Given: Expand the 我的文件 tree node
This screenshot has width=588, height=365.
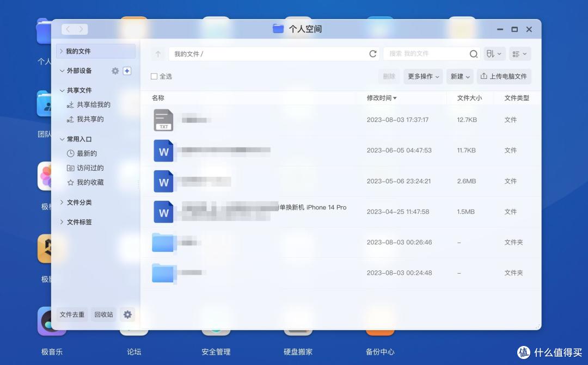Looking at the screenshot, I should click(x=61, y=51).
